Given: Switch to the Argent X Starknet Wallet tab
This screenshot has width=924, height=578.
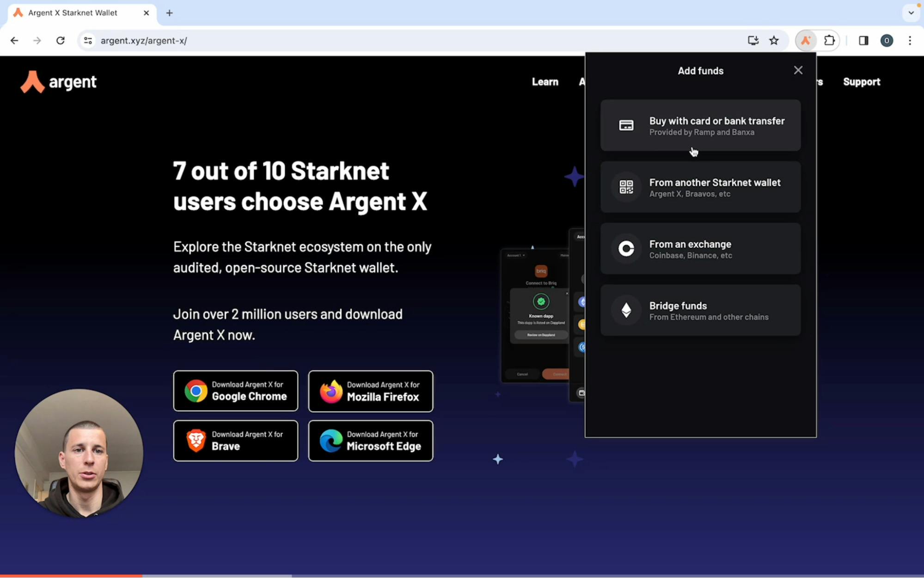Looking at the screenshot, I should click(82, 13).
